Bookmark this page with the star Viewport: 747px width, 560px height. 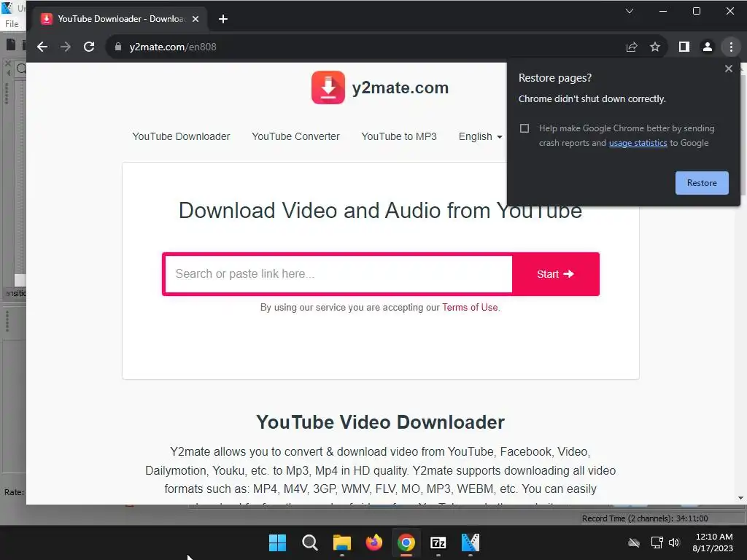[655, 47]
